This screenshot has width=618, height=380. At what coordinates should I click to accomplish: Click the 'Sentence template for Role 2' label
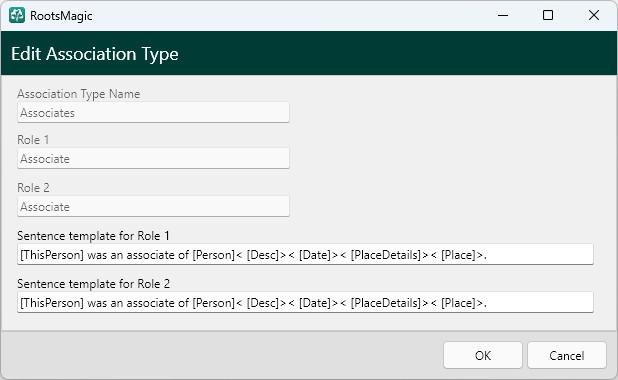[93, 284]
